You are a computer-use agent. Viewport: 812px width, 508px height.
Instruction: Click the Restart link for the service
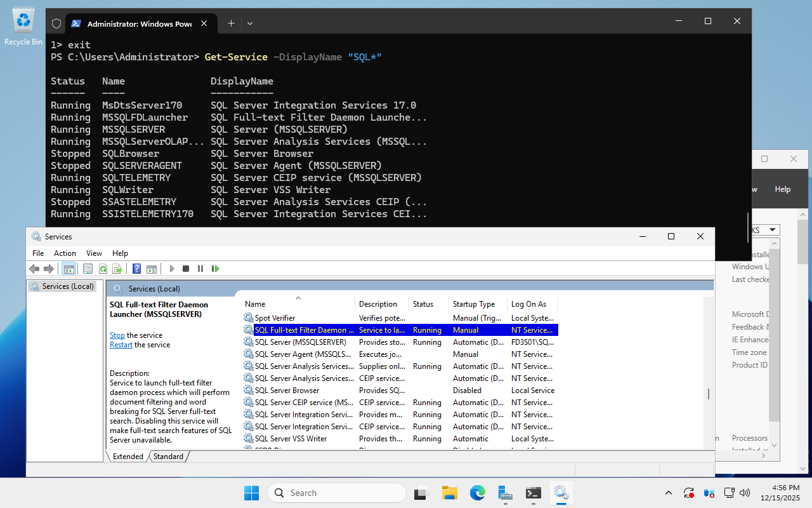click(x=121, y=344)
